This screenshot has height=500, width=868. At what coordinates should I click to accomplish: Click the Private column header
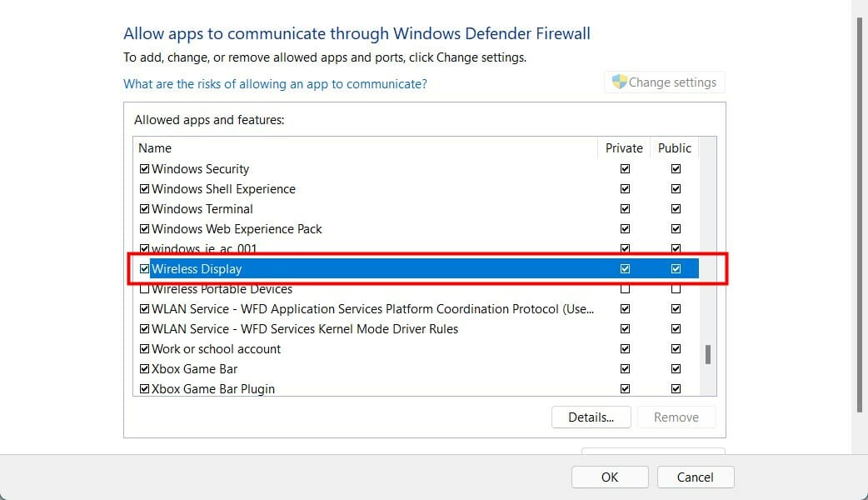click(624, 148)
